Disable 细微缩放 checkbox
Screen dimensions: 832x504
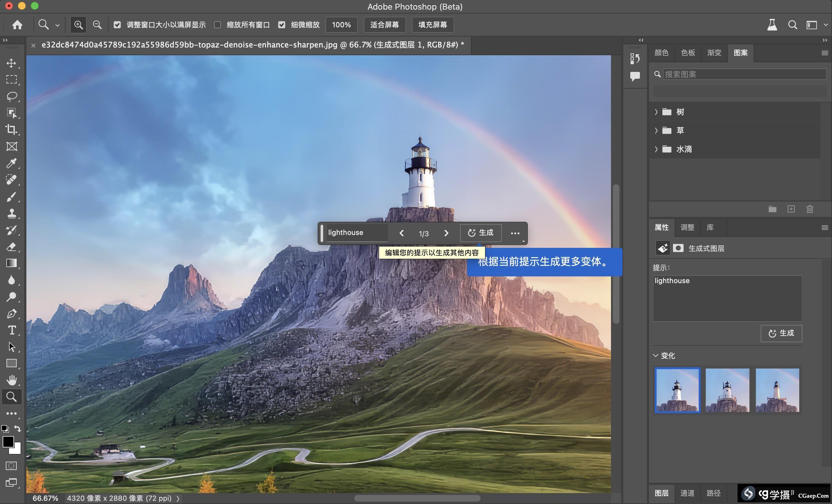[282, 25]
